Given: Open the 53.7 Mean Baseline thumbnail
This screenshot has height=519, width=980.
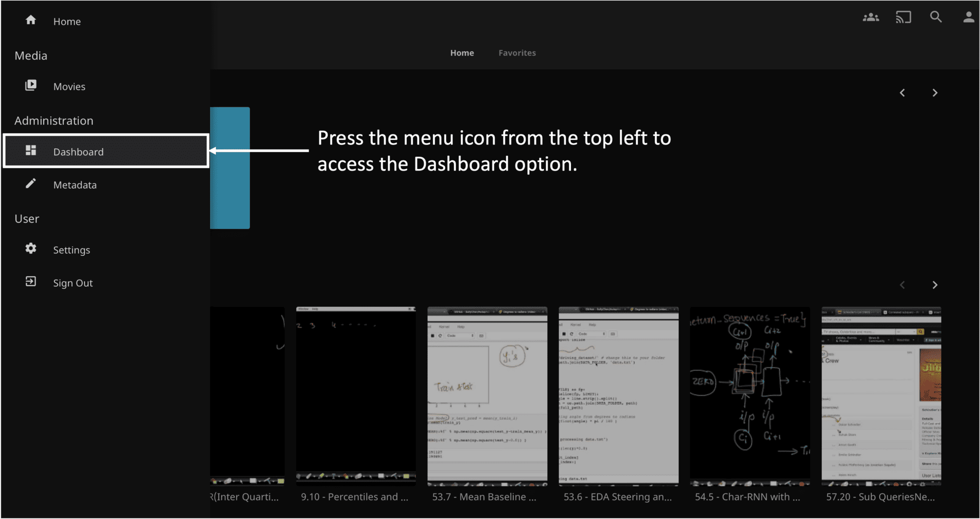Looking at the screenshot, I should 487,395.
